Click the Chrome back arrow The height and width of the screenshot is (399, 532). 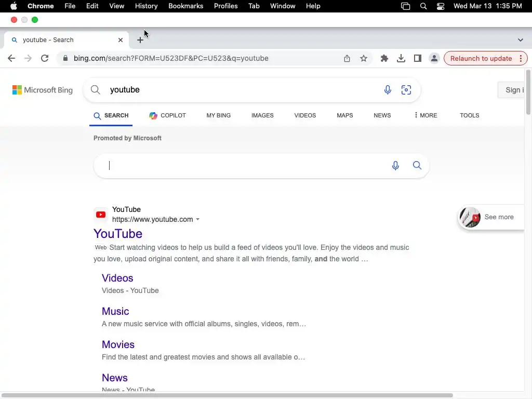click(11, 58)
